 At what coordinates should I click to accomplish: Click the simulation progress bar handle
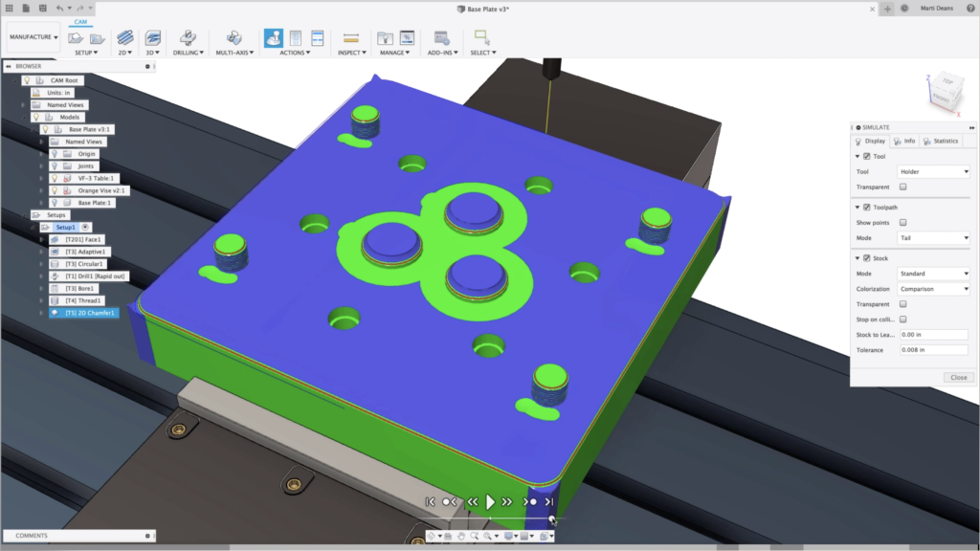pos(552,518)
